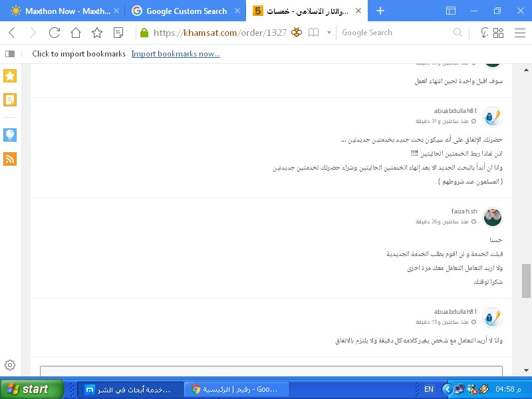Click the EN language indicator
Screen dimensions: 532x399
point(429,389)
